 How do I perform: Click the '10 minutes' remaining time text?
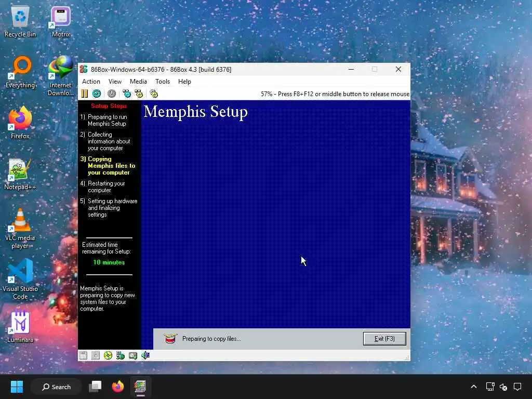click(x=109, y=262)
